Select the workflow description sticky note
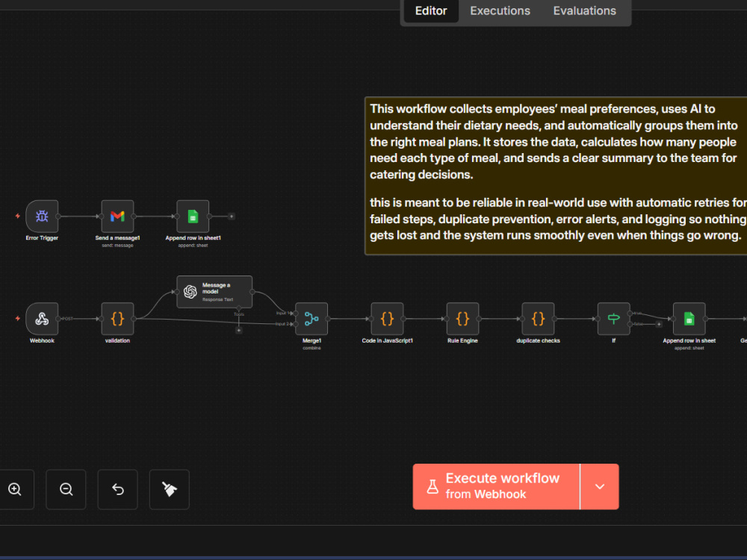 556,175
